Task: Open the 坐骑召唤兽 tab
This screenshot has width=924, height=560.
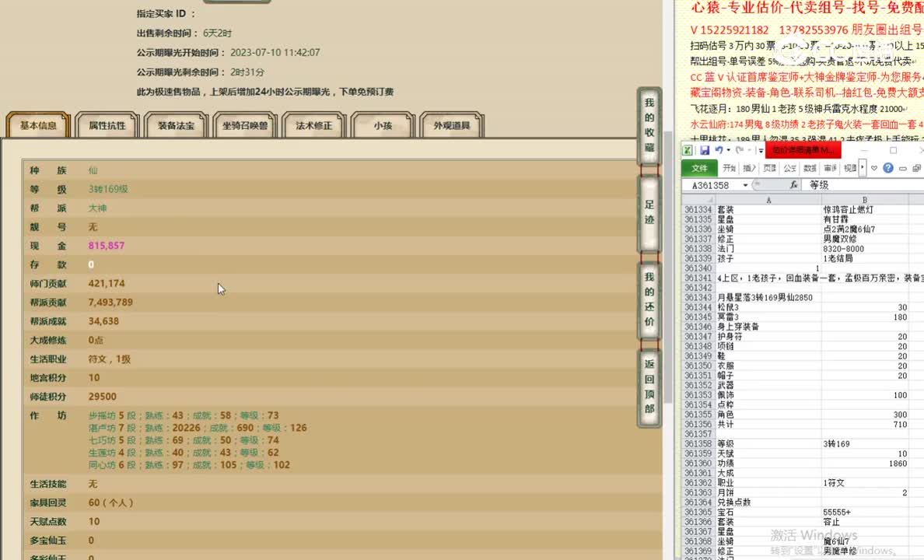Action: [245, 125]
